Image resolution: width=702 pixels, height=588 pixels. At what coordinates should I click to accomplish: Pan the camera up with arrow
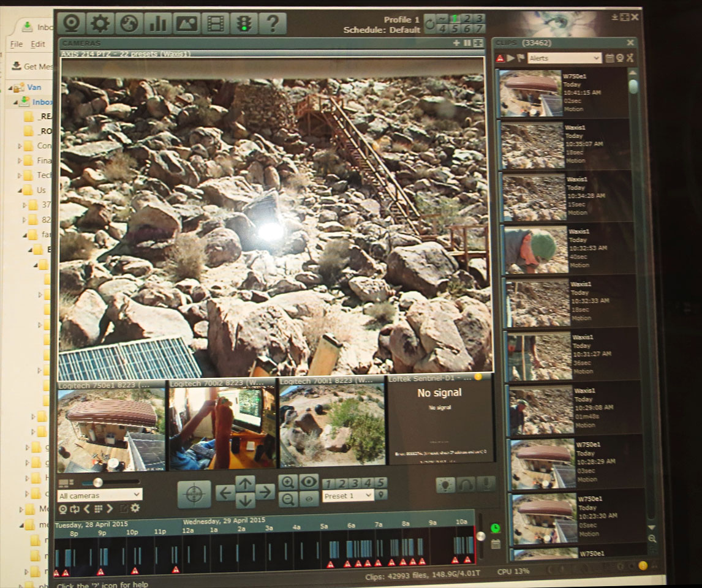pos(245,483)
